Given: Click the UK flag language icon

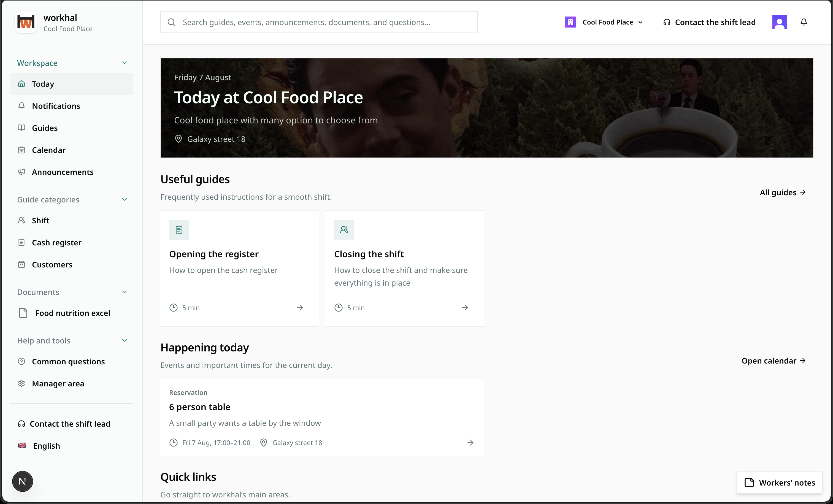Looking at the screenshot, I should click(x=22, y=446).
